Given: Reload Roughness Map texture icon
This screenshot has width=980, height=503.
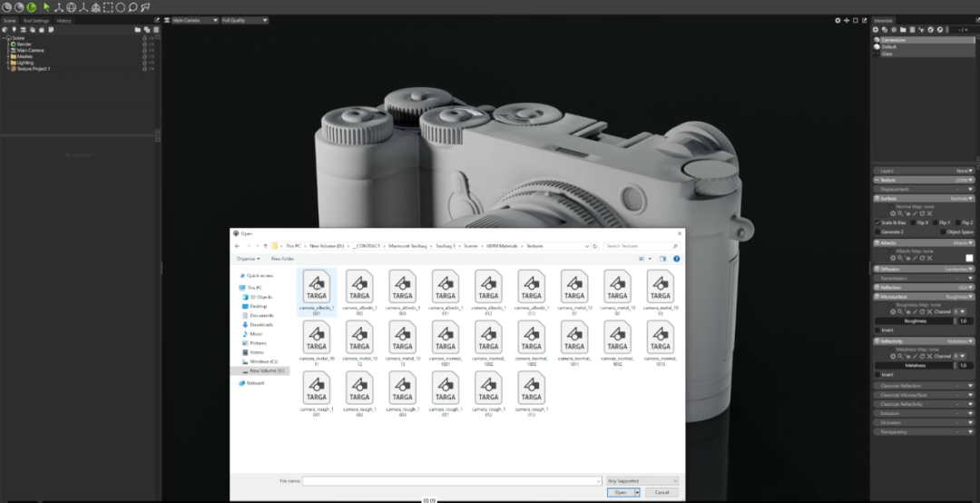Looking at the screenshot, I should click(x=922, y=311).
